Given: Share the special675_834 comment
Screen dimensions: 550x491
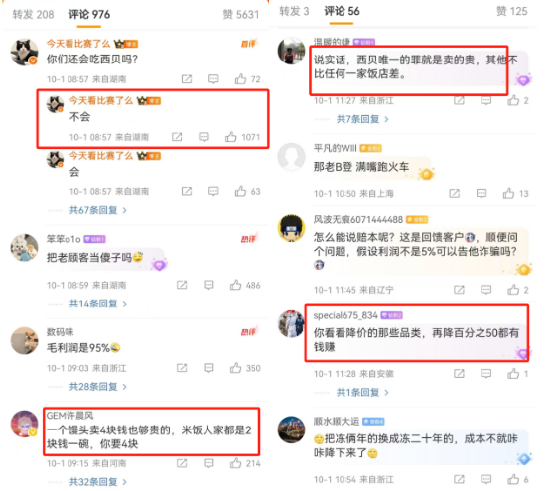Looking at the screenshot, I should click(459, 374).
